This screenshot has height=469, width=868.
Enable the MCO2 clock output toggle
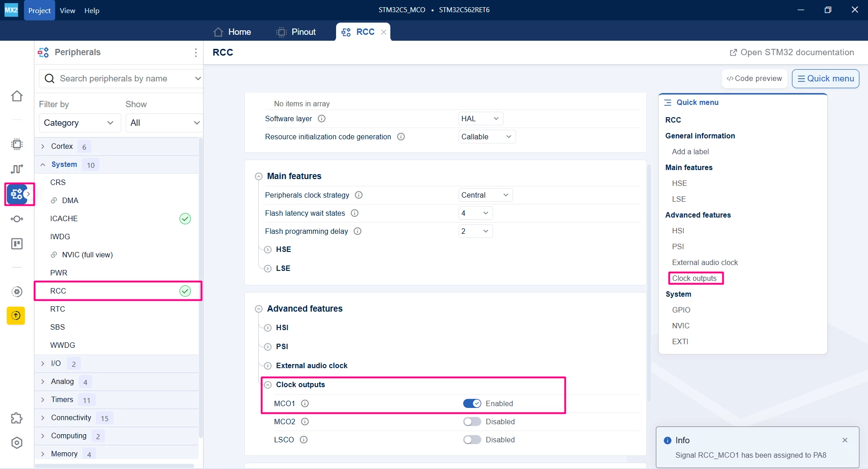tap(472, 422)
